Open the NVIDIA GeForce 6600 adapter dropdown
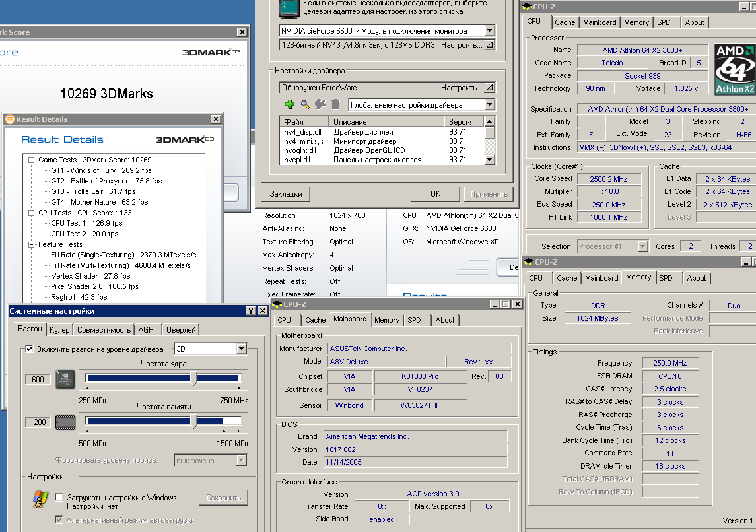Screen dimensions: 756x532 coord(489,30)
